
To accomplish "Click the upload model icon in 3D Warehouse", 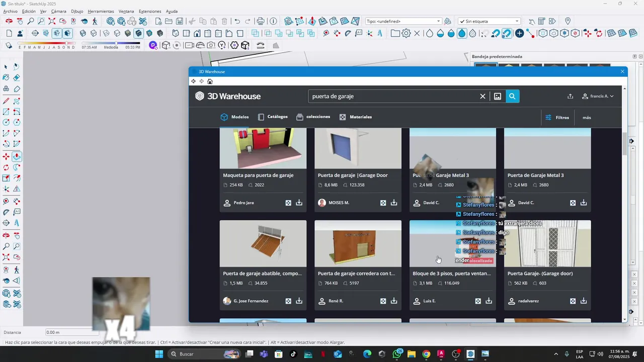I will (570, 96).
